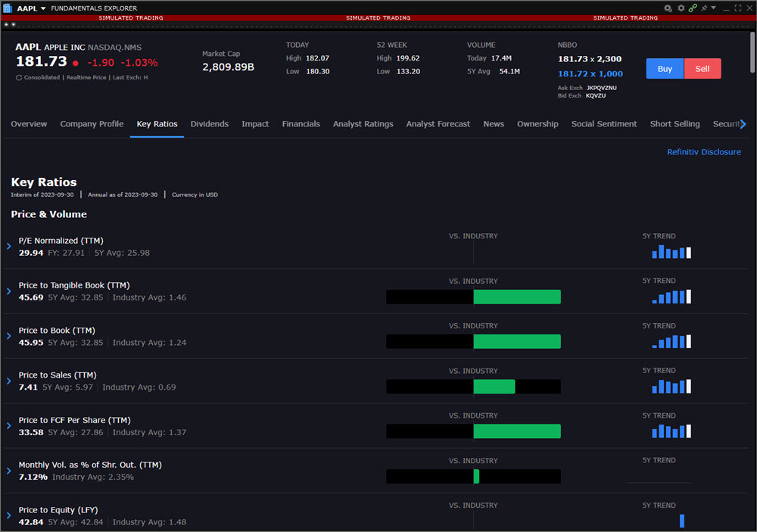Screen dimensions: 757x532
Task: Expand the Price to Sales (TTM) row
Action: point(8,381)
